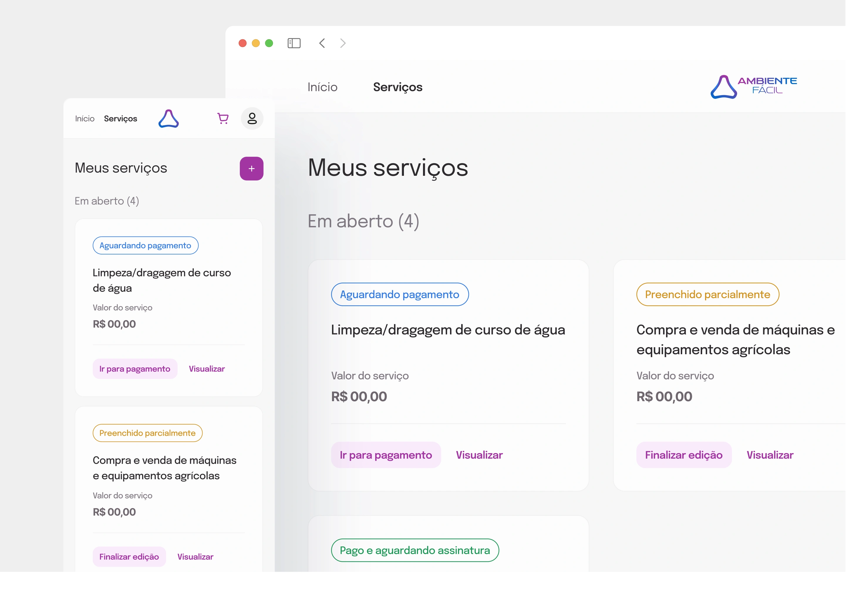Click Ir para pagamento in desktop card
This screenshot has height=616, width=846.
pyautogui.click(x=386, y=455)
